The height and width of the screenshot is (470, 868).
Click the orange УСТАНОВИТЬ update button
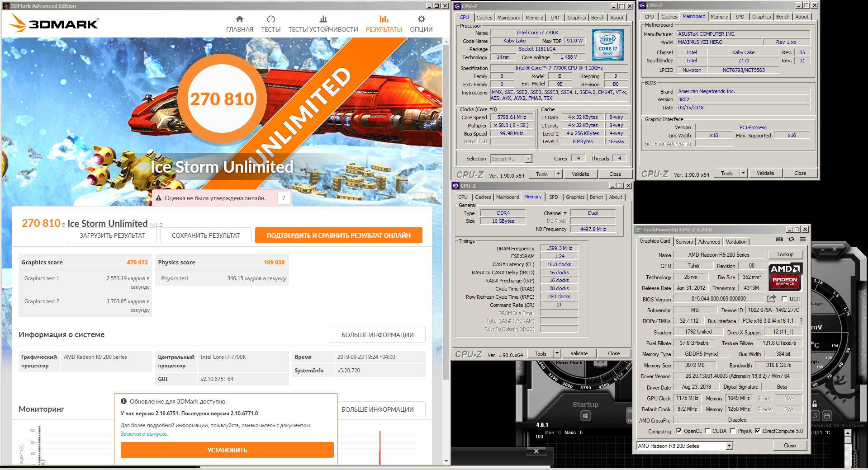coord(227,450)
